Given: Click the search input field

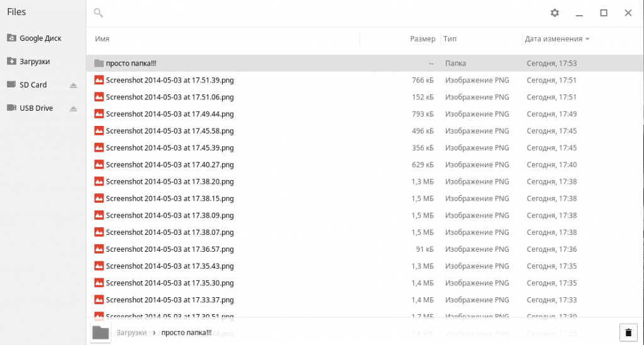Looking at the screenshot, I should [x=314, y=13].
